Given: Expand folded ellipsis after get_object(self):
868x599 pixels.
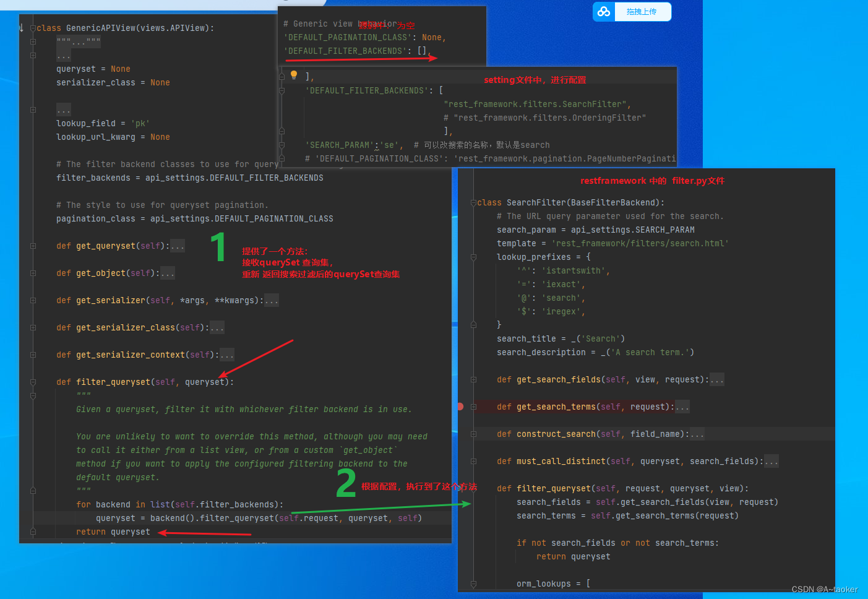Looking at the screenshot, I should tap(168, 273).
